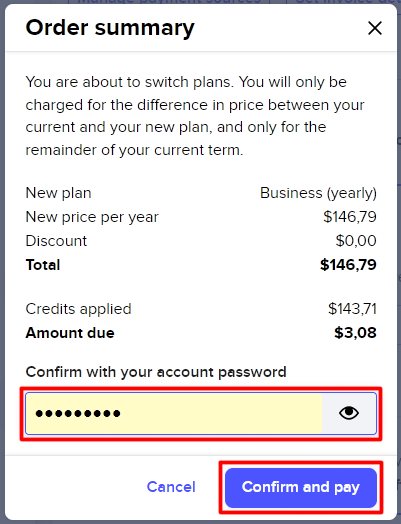Image resolution: width=401 pixels, height=524 pixels.
Task: Click the Confirm with your account password label
Action: 156,372
